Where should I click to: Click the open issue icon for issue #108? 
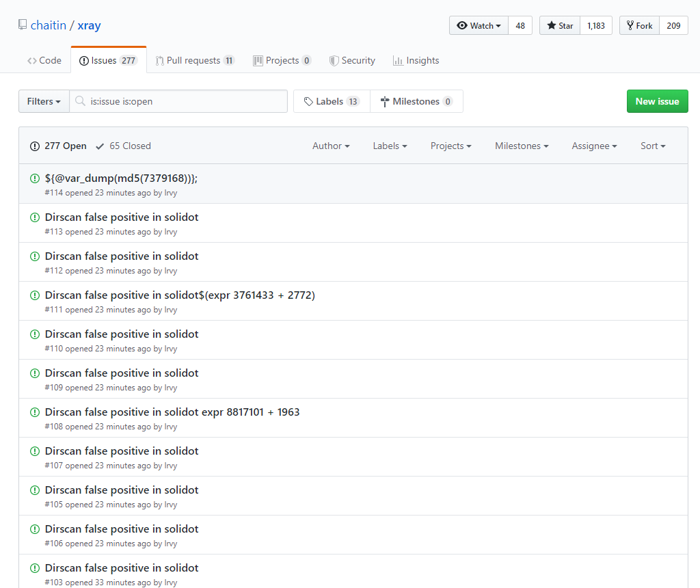click(x=35, y=412)
